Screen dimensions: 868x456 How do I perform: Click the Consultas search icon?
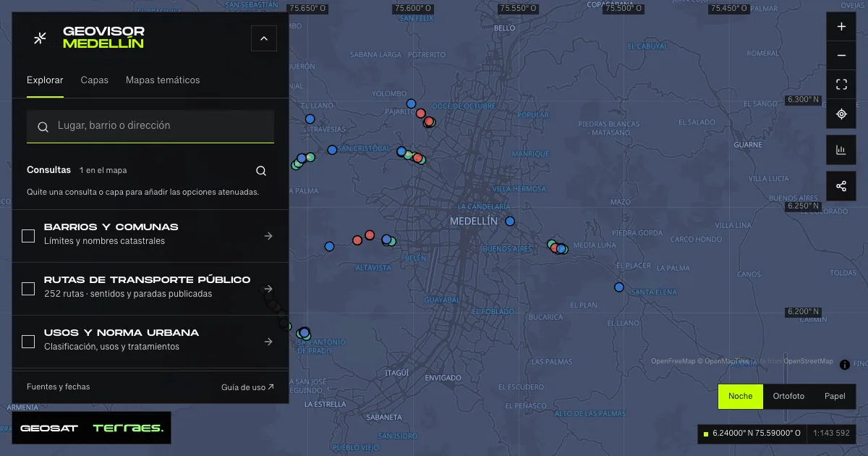261,171
